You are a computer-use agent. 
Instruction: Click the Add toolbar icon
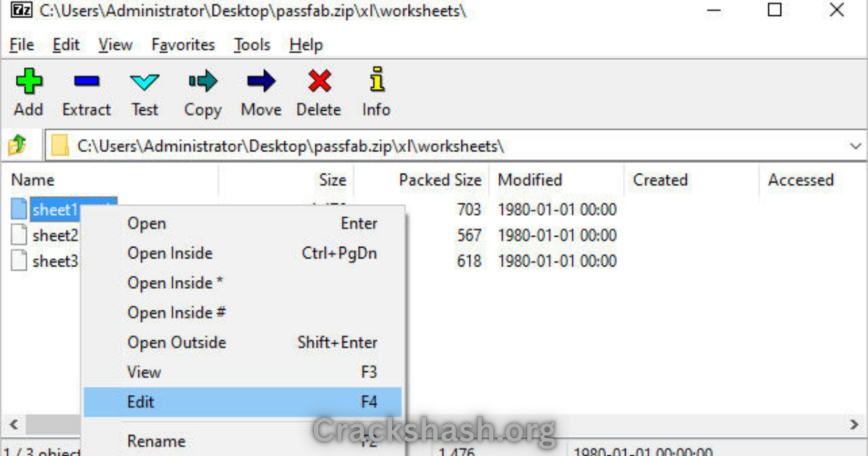pyautogui.click(x=28, y=81)
